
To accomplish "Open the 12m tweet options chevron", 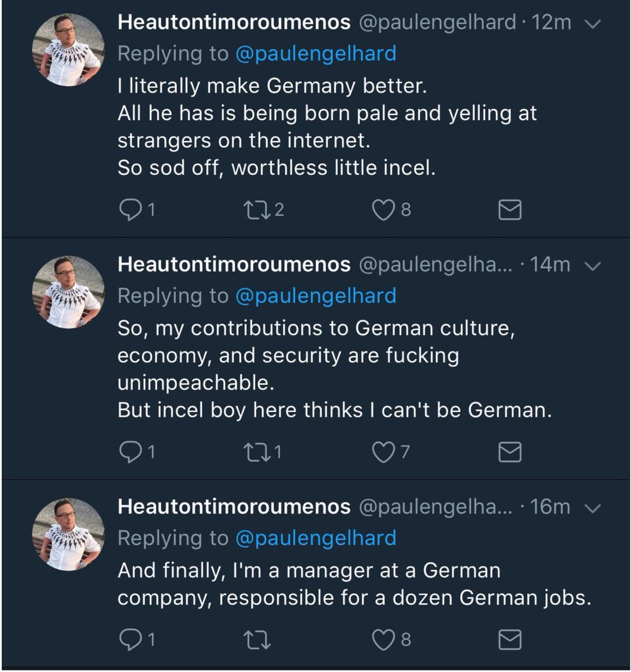I will click(593, 24).
